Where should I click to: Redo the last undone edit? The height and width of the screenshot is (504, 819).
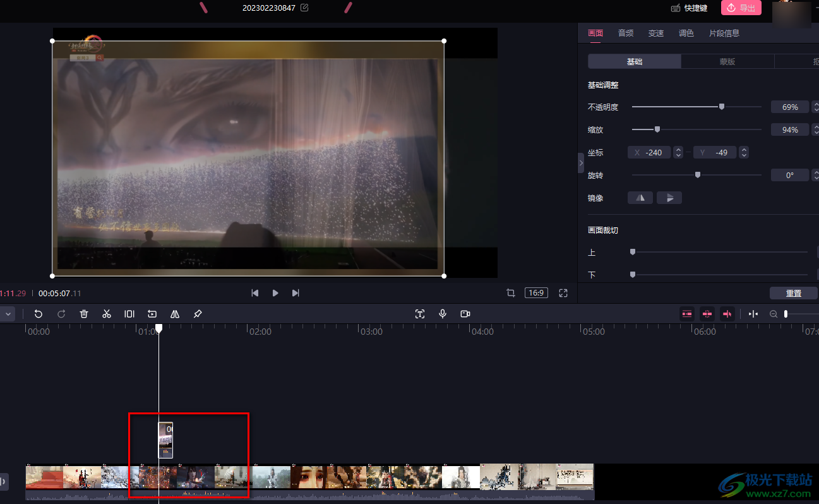coord(61,314)
